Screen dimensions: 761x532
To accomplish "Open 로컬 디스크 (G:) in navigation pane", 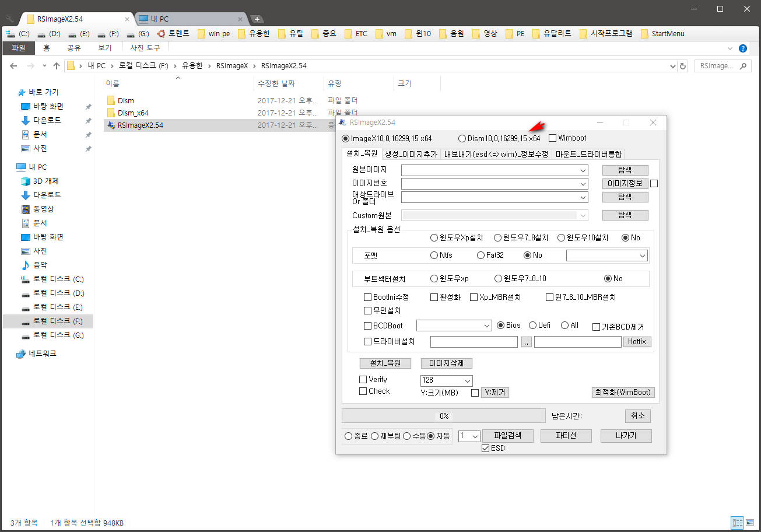I will click(58, 335).
